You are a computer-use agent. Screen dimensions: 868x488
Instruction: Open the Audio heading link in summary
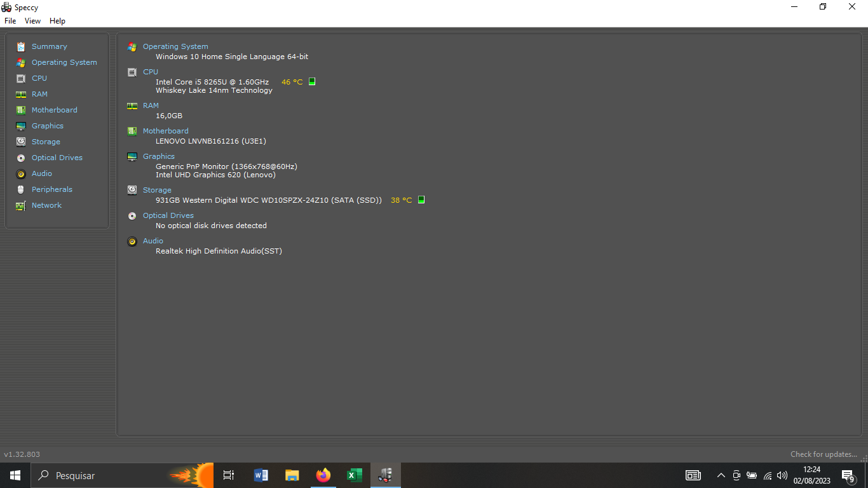153,241
